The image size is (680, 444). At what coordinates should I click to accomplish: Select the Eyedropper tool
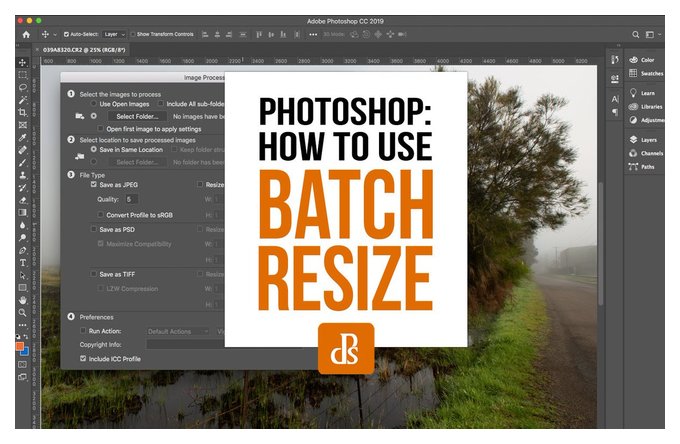[x=23, y=138]
